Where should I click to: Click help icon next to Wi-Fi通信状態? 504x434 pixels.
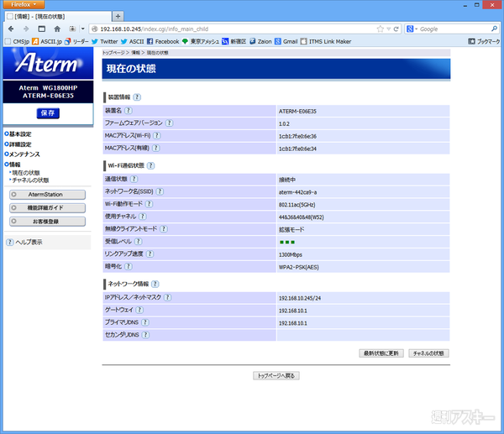150,165
